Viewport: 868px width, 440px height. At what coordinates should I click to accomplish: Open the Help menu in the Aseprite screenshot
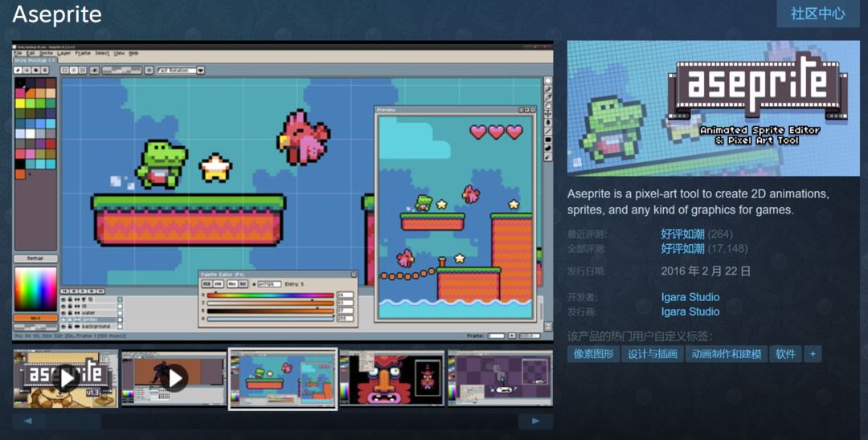click(133, 53)
